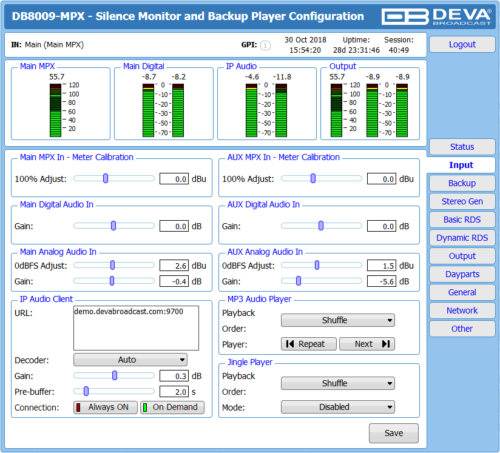500x453 pixels.
Task: Skip to Next track in MP3 player
Action: tap(367, 344)
